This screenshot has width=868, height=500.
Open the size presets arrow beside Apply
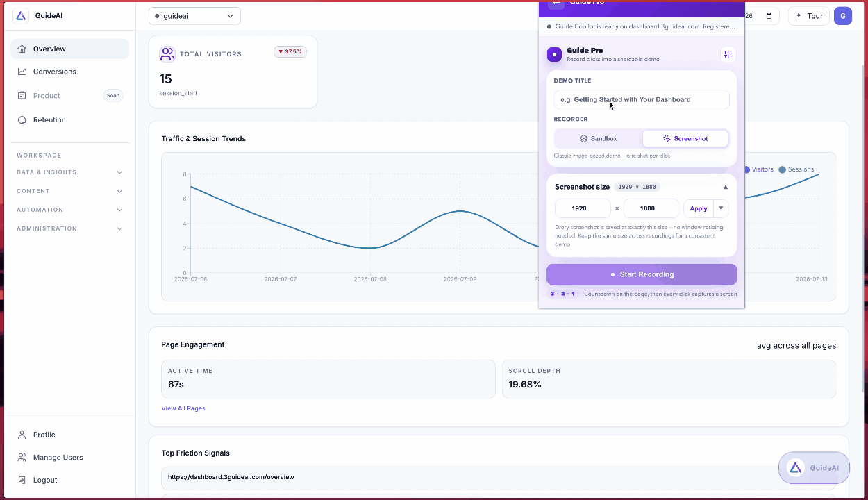pos(721,208)
